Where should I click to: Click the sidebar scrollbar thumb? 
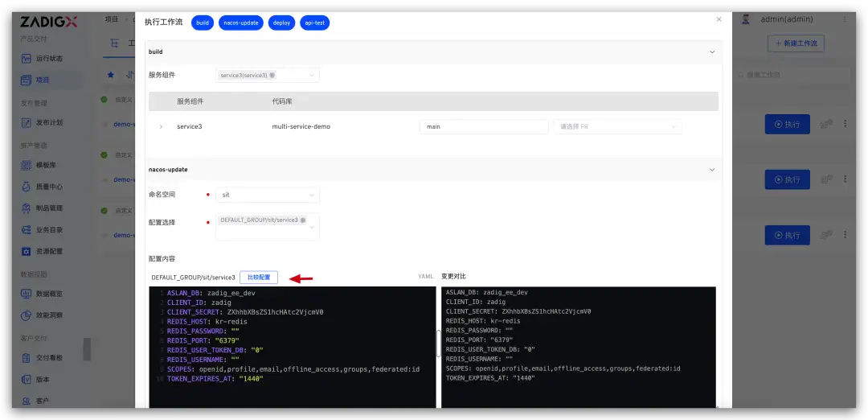(87, 349)
